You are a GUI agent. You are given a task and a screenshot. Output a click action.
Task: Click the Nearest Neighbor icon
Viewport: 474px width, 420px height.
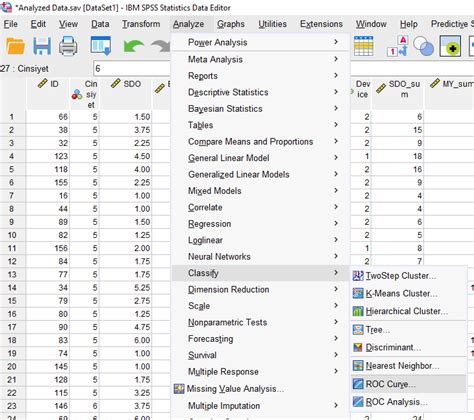358,366
